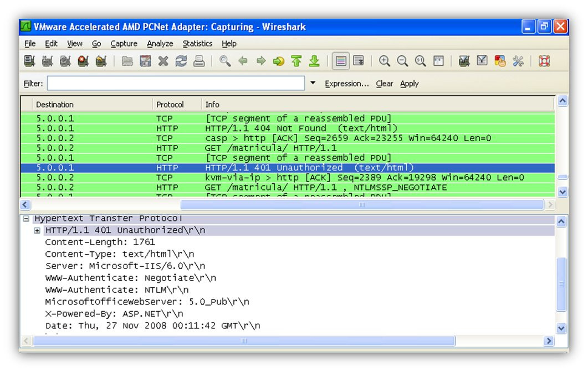Open the Statistics menu
Screen dimensions: 588x372
197,44
